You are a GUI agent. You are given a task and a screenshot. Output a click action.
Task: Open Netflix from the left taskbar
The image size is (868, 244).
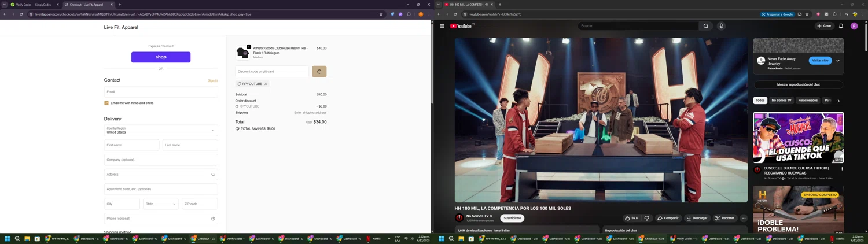[373, 238]
